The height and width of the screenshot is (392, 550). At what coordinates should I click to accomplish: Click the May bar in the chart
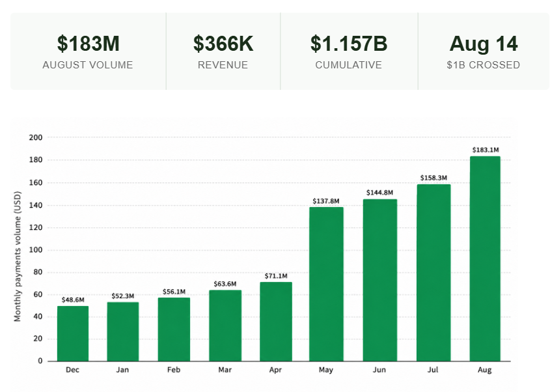click(x=326, y=284)
